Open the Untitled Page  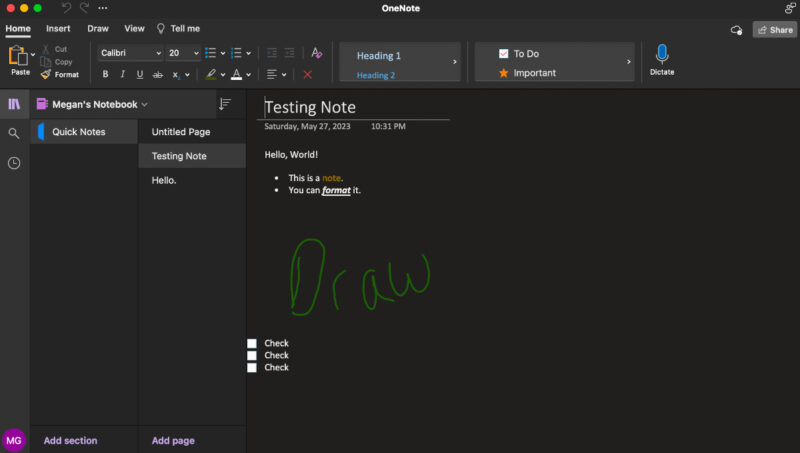point(192,132)
